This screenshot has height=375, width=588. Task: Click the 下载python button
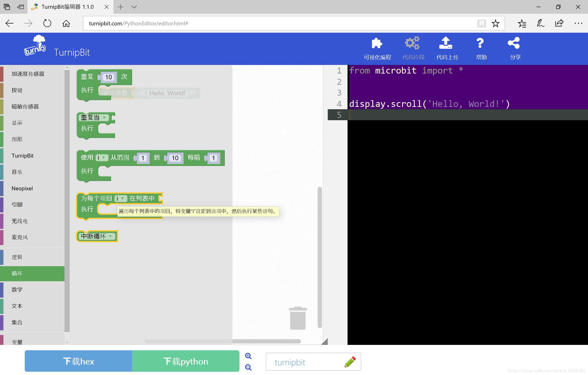point(186,361)
